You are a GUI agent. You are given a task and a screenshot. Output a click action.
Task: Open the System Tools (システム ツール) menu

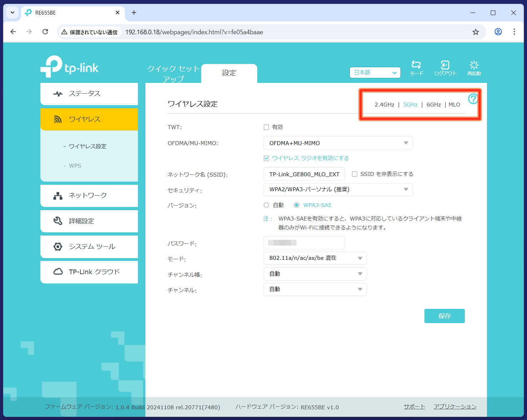[x=89, y=247]
